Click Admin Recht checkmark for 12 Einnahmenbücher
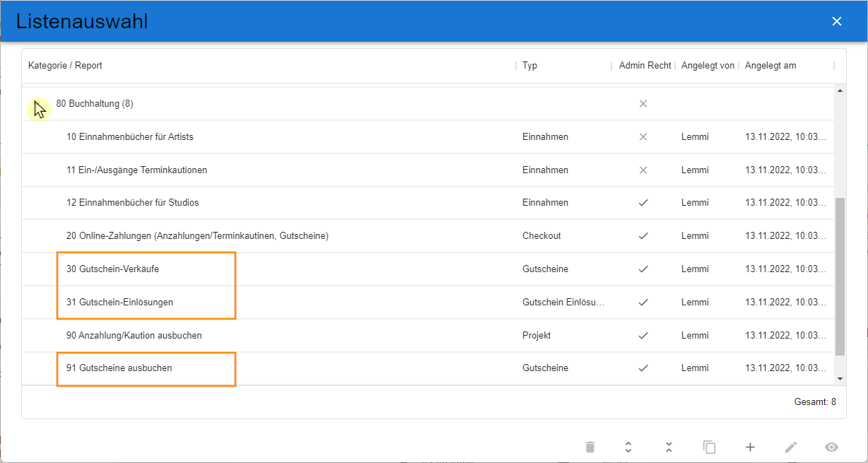The image size is (868, 463). [643, 202]
